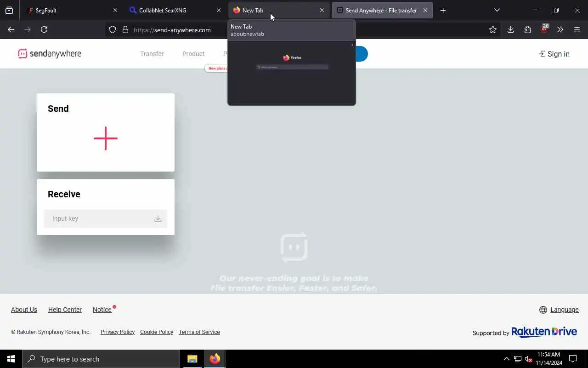The height and width of the screenshot is (368, 588).
Task: Open the extensions puzzle icon
Action: point(527,29)
